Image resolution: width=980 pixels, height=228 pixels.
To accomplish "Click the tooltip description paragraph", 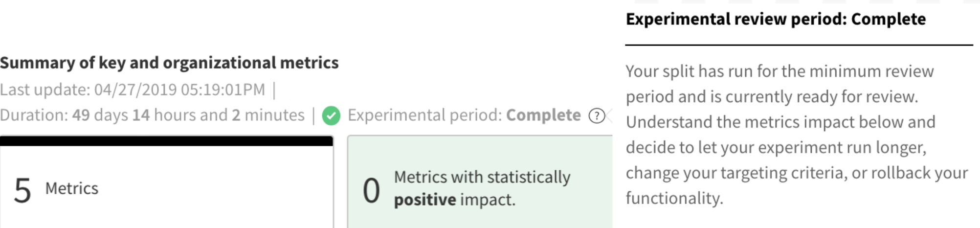I will point(796,135).
